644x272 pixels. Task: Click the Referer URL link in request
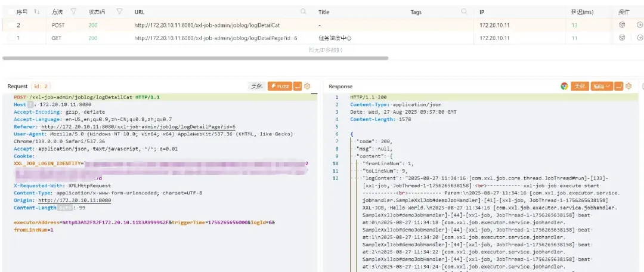click(x=138, y=127)
